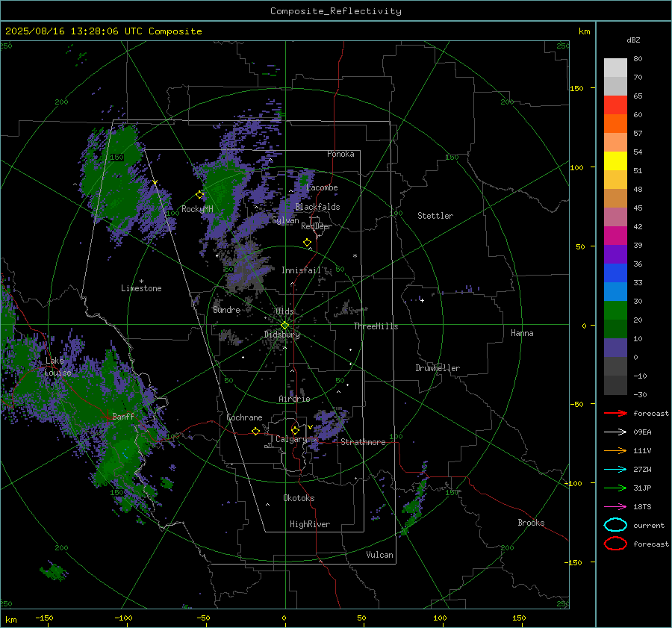Click the Airdrie map label

tap(294, 399)
